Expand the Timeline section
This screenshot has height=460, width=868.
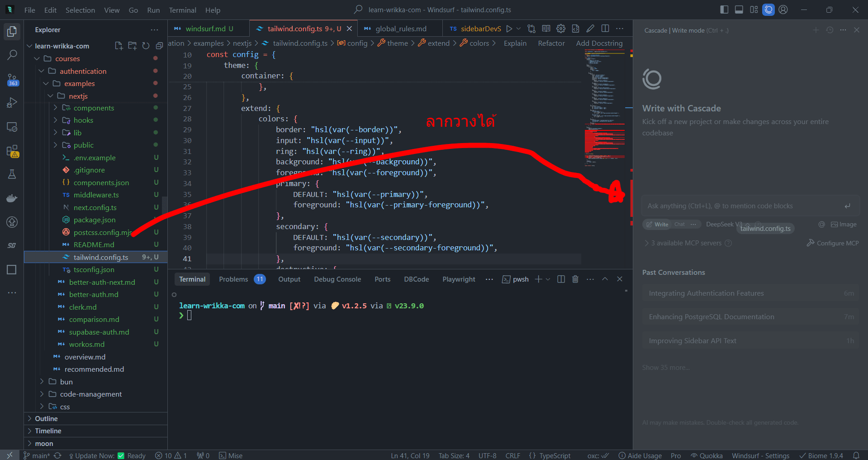click(95, 431)
